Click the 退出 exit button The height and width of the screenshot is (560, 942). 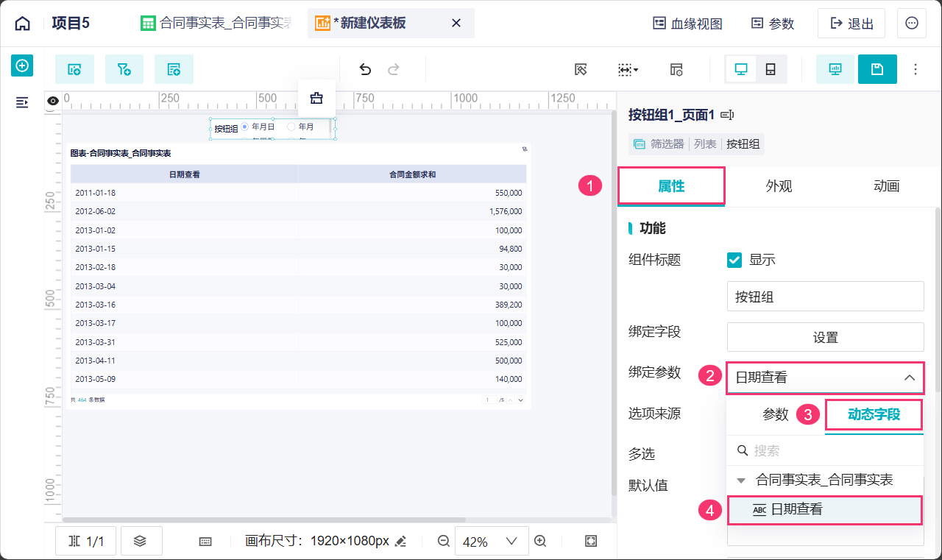click(x=851, y=24)
